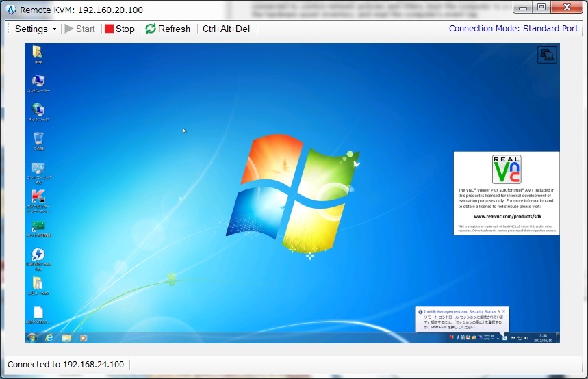Select the blank white file desktop icon
This screenshot has width=588, height=379.
pyautogui.click(x=38, y=315)
